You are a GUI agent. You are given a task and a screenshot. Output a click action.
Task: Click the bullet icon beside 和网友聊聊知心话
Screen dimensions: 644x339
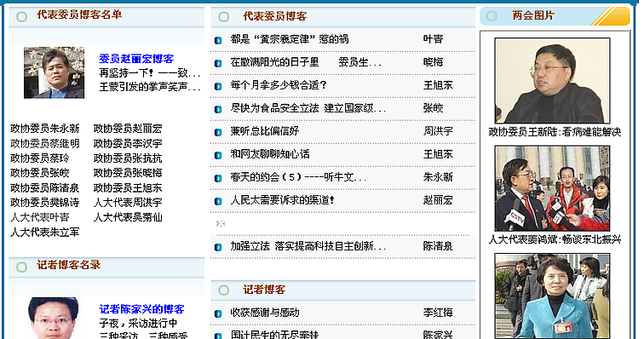coord(218,155)
